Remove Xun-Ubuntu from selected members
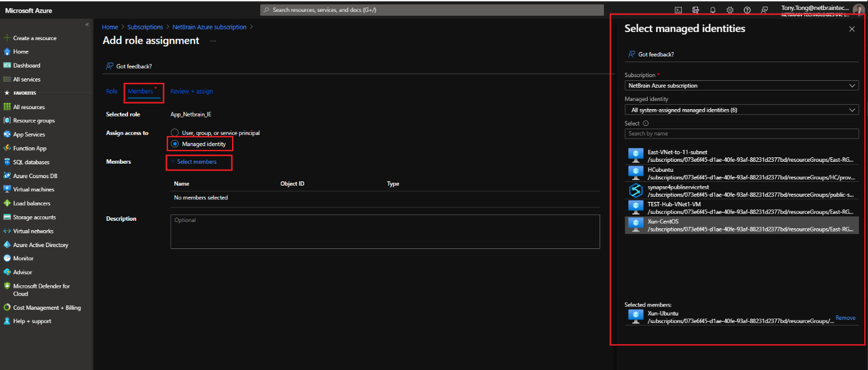This screenshot has width=868, height=370. tap(845, 317)
